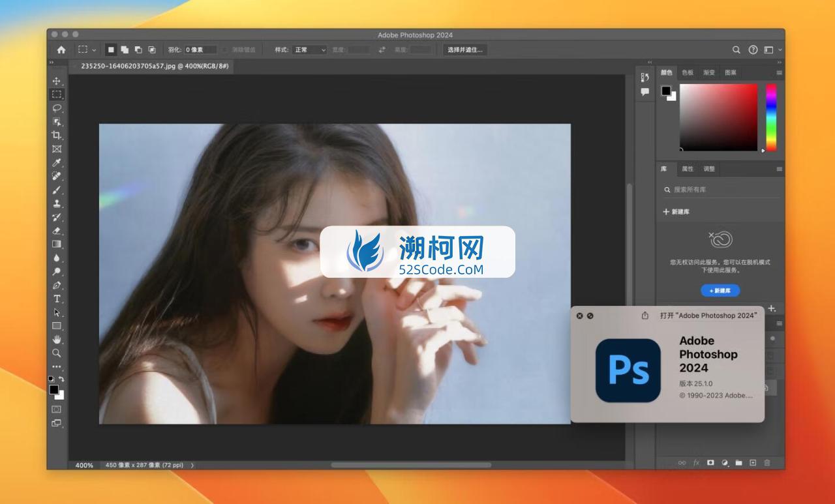Switch to the 颜色 tab
The width and height of the screenshot is (835, 504).
click(x=666, y=72)
